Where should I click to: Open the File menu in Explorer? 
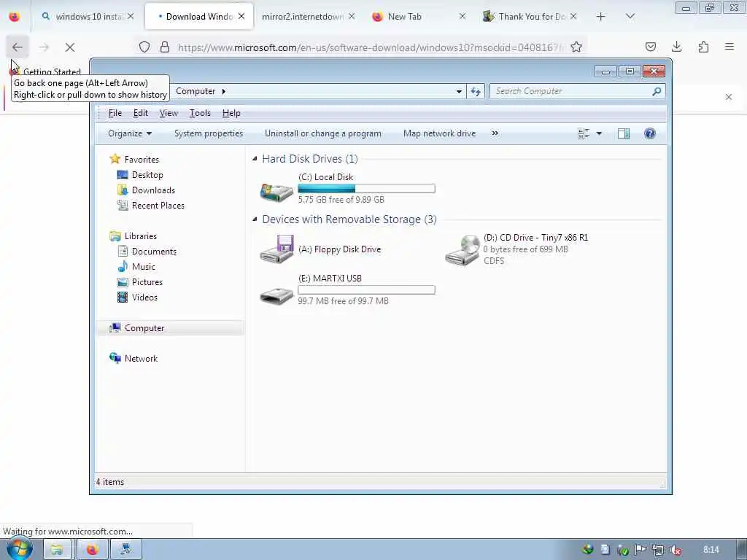(115, 113)
